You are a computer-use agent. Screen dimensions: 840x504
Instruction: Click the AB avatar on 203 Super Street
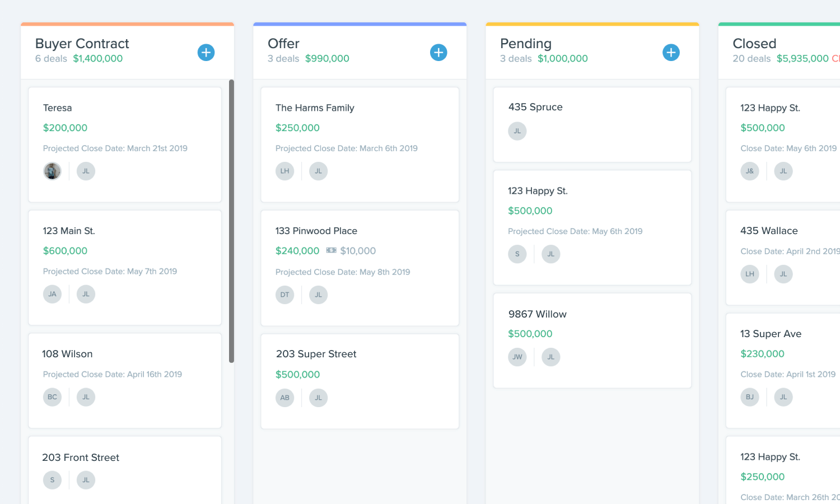click(284, 398)
